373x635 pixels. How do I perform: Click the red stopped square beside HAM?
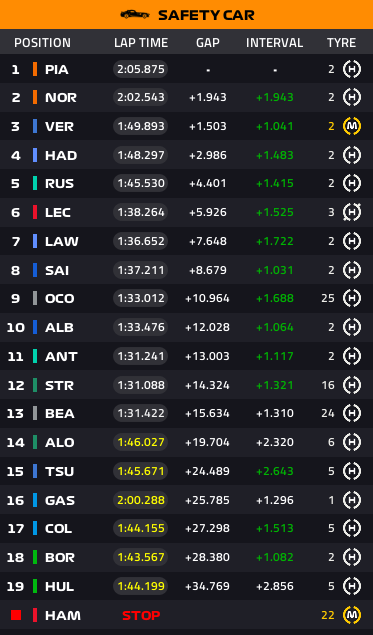[16, 615]
